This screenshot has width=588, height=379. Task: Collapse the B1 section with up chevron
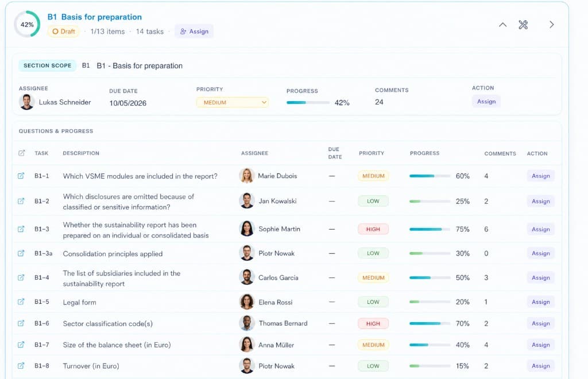(x=502, y=25)
